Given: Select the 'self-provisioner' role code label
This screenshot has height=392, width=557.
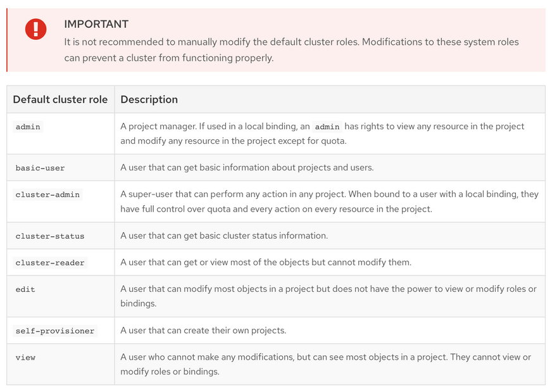Looking at the screenshot, I should pos(55,331).
